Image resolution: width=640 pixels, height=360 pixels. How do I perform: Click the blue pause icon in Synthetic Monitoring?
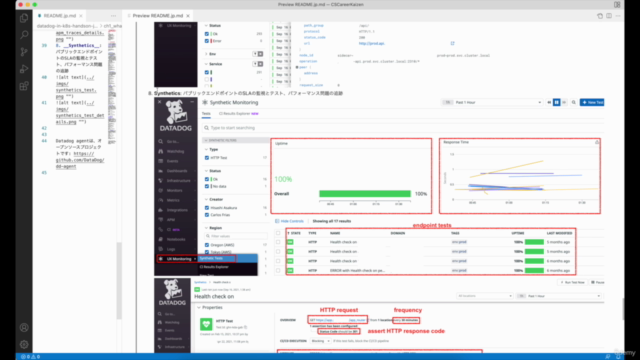pyautogui.click(x=557, y=102)
